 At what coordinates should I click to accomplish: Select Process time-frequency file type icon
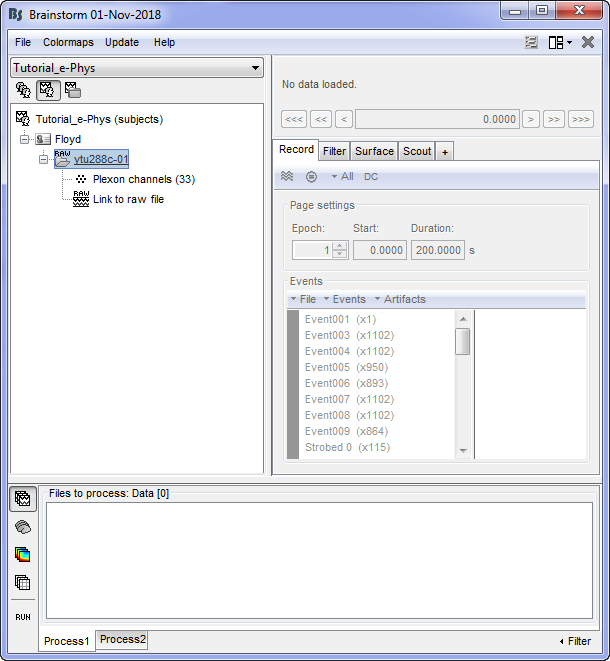[23, 554]
